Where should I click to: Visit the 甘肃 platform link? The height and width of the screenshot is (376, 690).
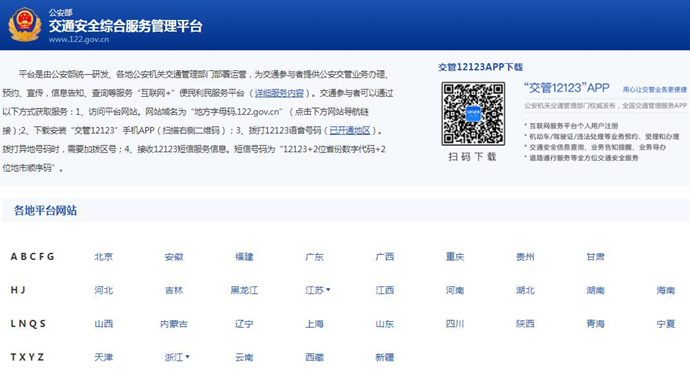pyautogui.click(x=595, y=257)
